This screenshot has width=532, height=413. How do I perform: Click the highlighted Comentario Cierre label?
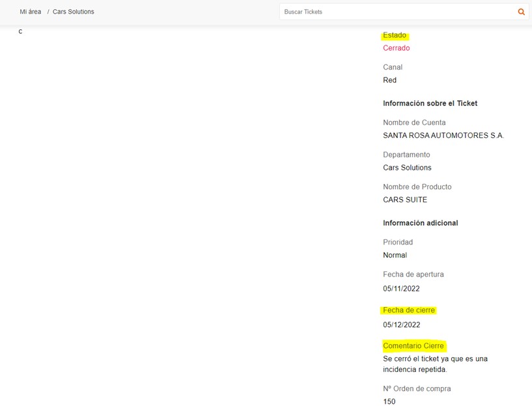pyautogui.click(x=413, y=346)
